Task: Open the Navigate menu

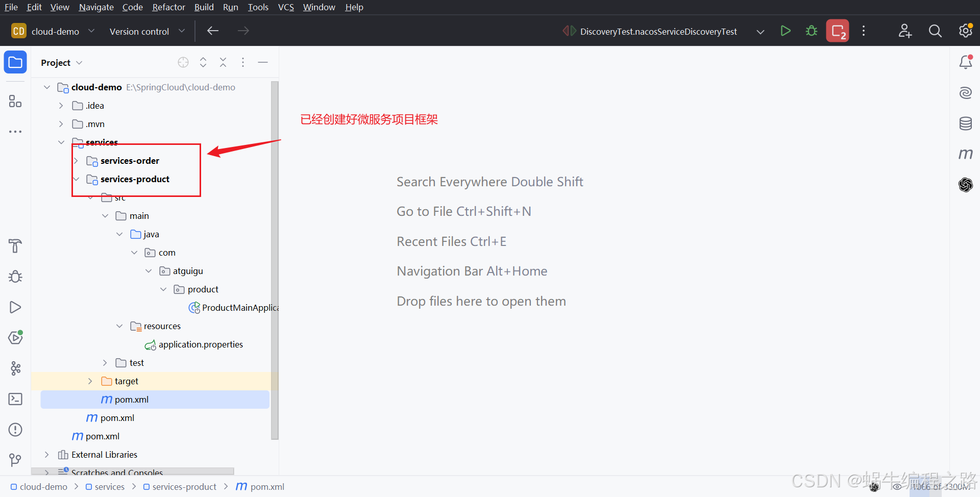Action: pyautogui.click(x=96, y=7)
